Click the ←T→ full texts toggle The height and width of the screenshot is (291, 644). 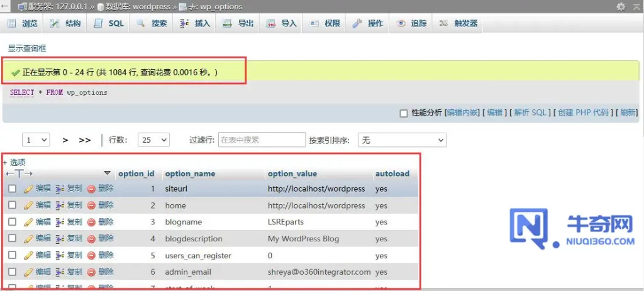[19, 173]
